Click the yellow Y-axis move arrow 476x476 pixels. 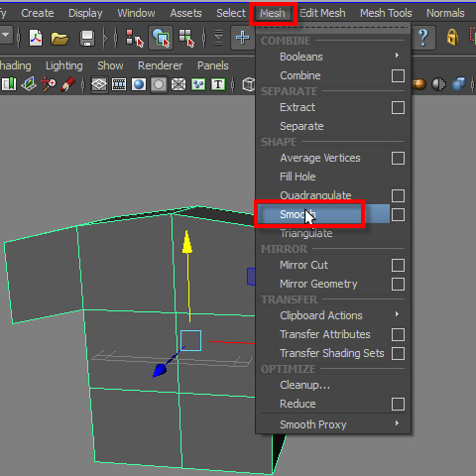pos(187,242)
